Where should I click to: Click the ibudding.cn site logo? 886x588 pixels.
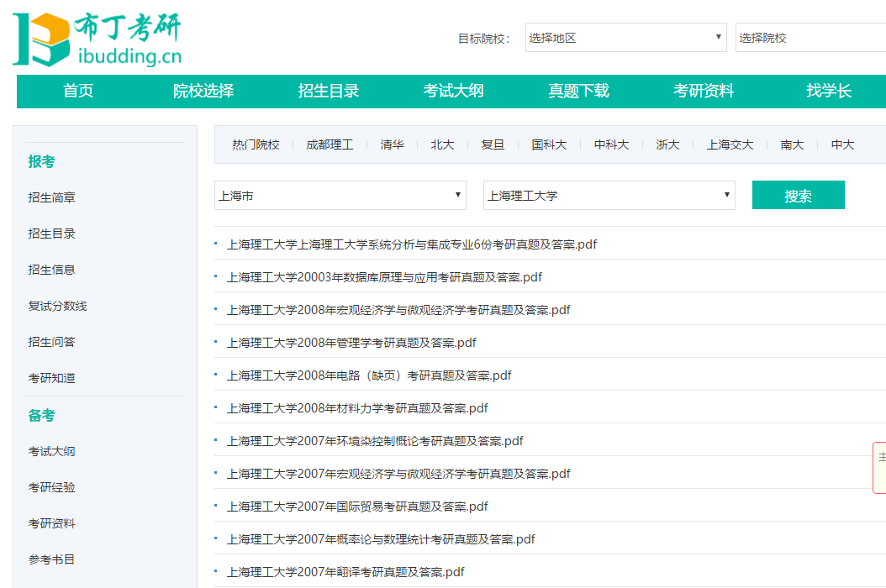tap(98, 39)
